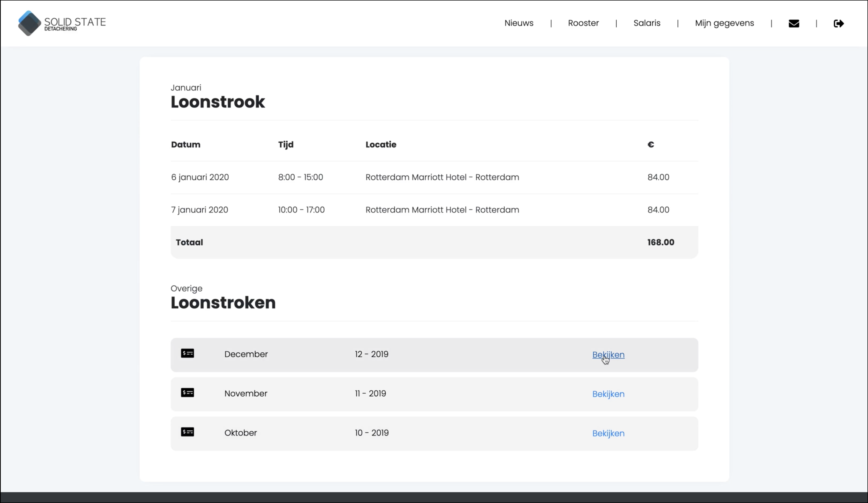The image size is (868, 503).
Task: Go to the Salaris section
Action: click(x=647, y=23)
